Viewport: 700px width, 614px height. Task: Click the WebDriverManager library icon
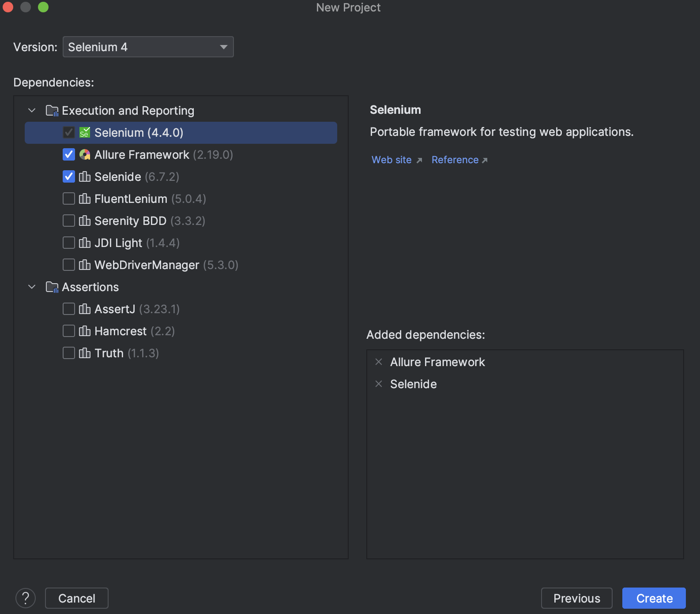[84, 265]
